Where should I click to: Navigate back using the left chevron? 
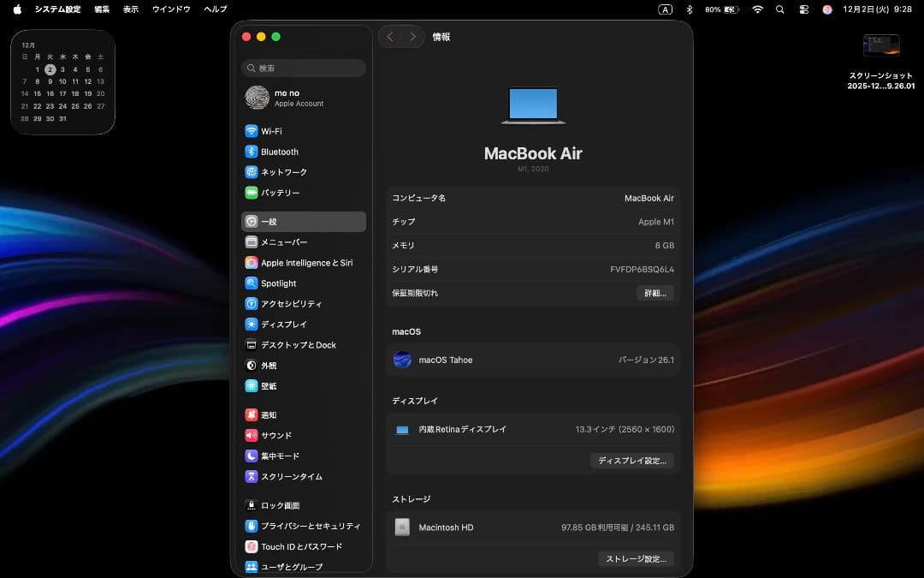(x=390, y=36)
